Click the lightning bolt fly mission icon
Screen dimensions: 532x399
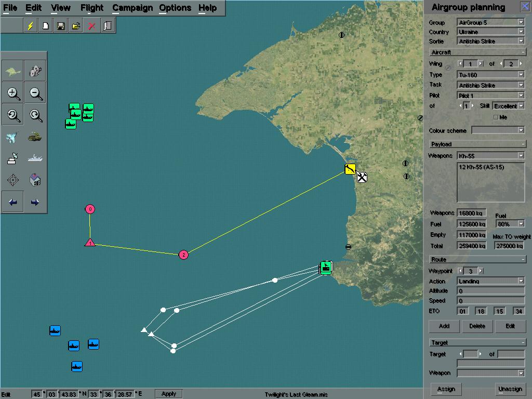[x=30, y=26]
